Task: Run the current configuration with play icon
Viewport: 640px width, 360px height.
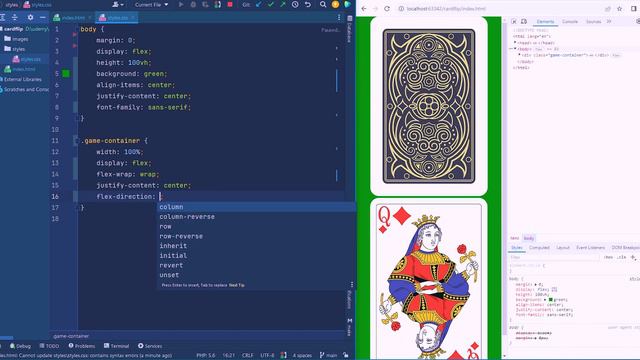Action: [x=181, y=4]
